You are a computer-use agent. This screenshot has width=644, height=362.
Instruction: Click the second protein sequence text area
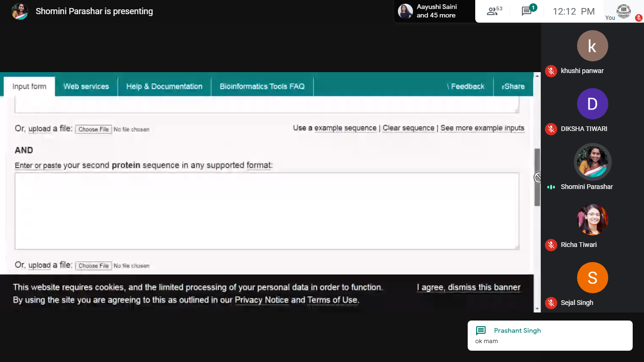click(267, 211)
